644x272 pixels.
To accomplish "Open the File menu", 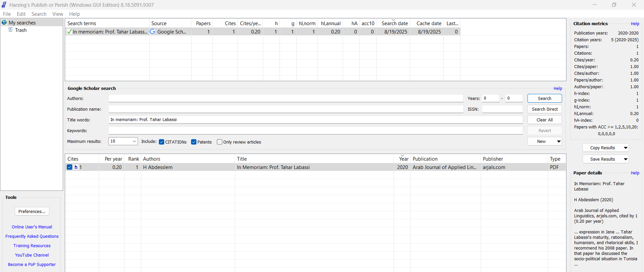I will click(x=7, y=14).
